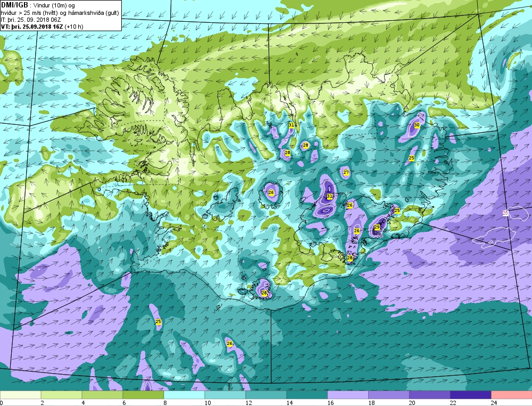Select the olive green 6–8 m/s legend swatch

[143, 395]
